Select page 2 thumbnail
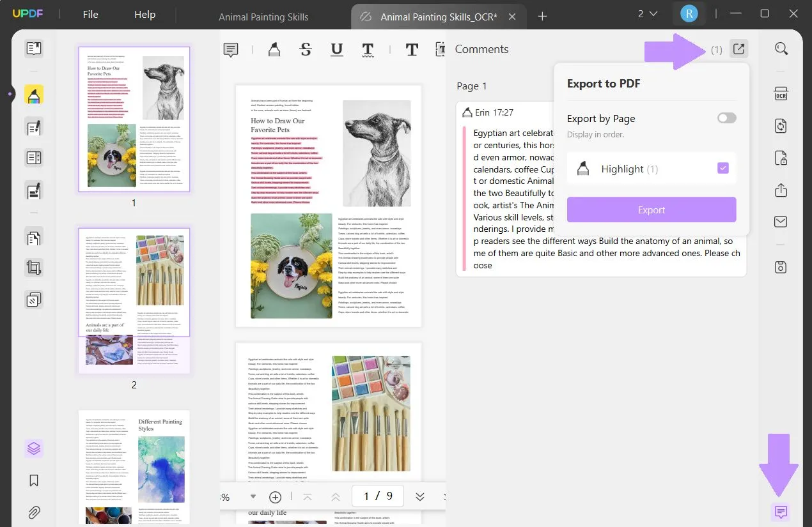Screen dimensions: 812x527 click(134, 300)
